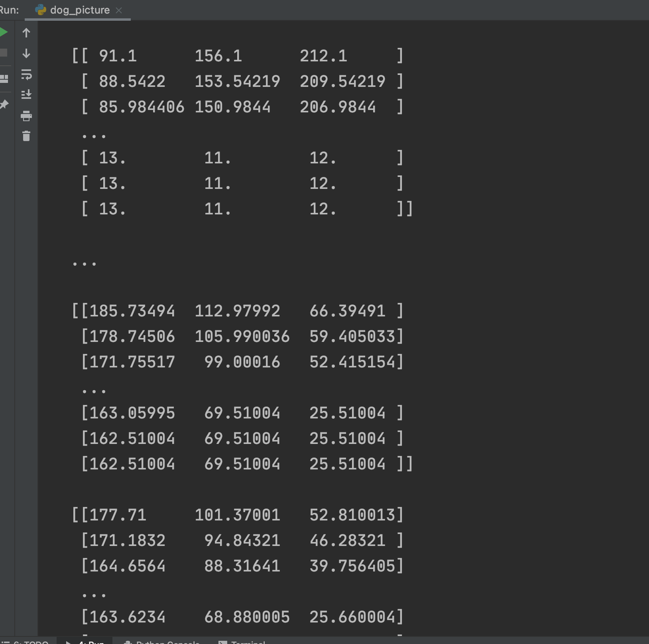Click the value 105.990036 in output
649x644 pixels.
coord(242,336)
